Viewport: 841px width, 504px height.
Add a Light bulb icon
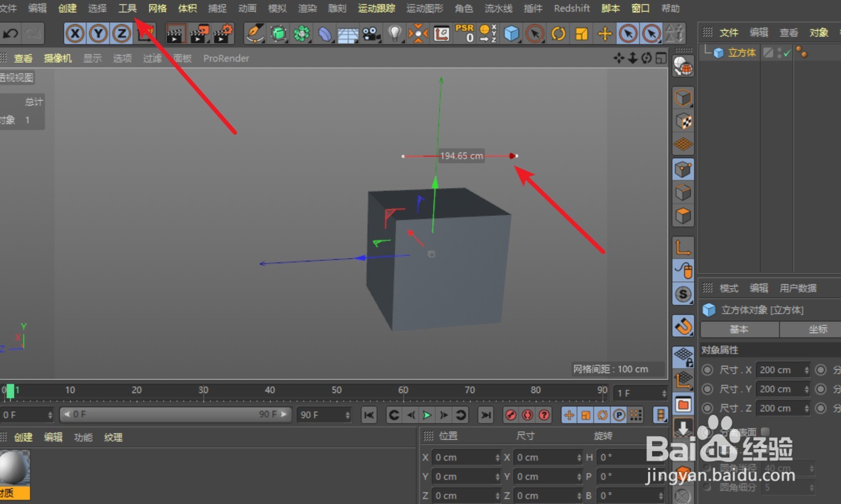[x=394, y=34]
